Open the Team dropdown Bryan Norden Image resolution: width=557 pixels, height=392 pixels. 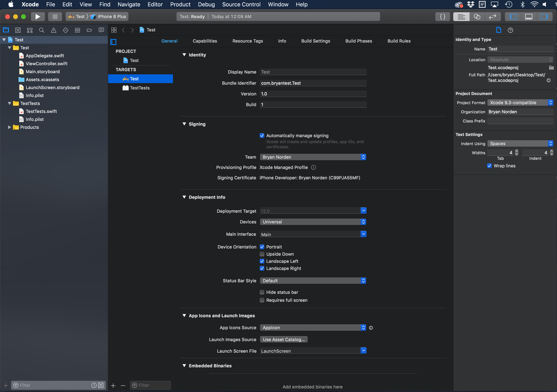tap(313, 157)
